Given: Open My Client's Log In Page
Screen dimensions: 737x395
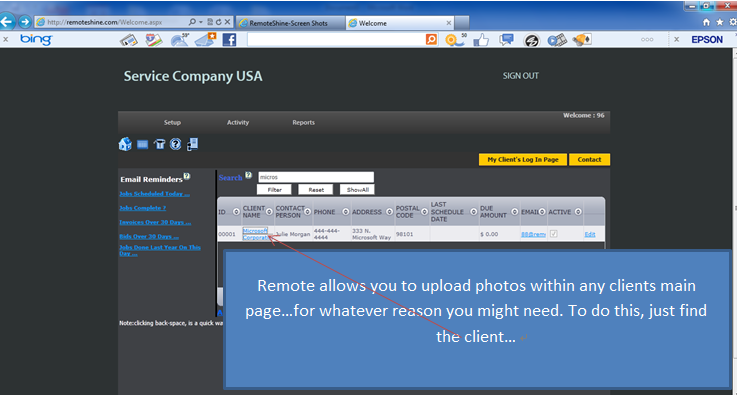Looking at the screenshot, I should (x=523, y=160).
